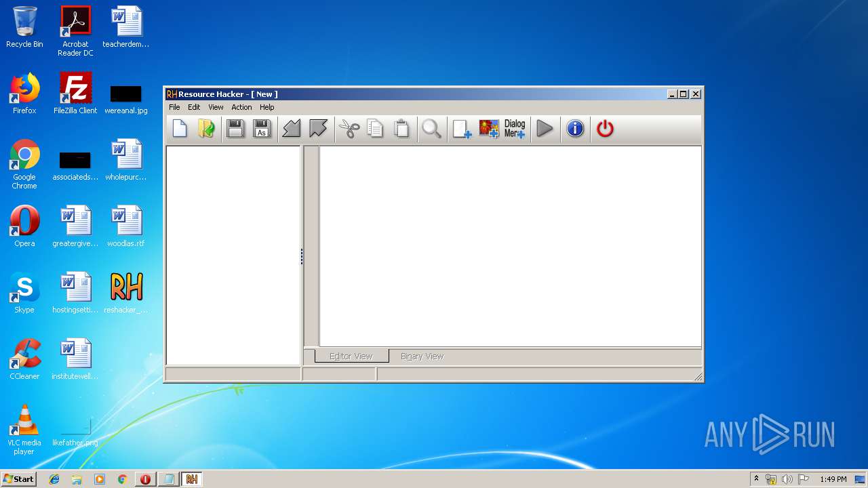Open the Edit menu
868x488 pixels.
point(194,107)
